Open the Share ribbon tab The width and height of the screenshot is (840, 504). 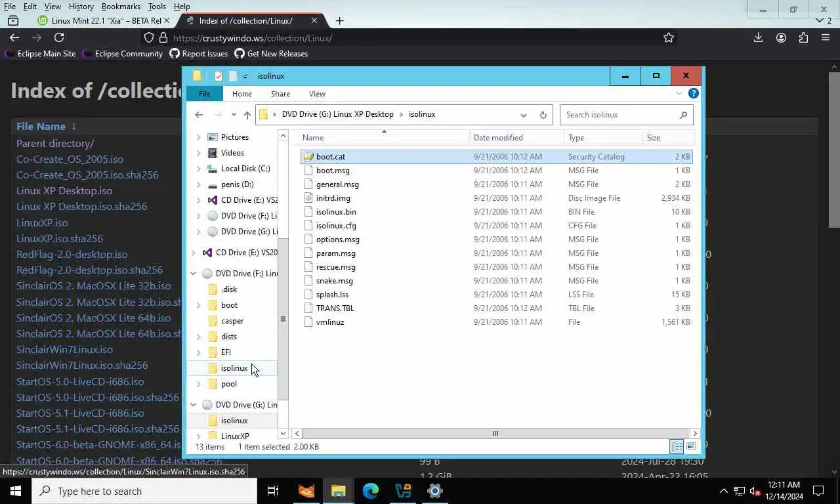[x=280, y=94]
